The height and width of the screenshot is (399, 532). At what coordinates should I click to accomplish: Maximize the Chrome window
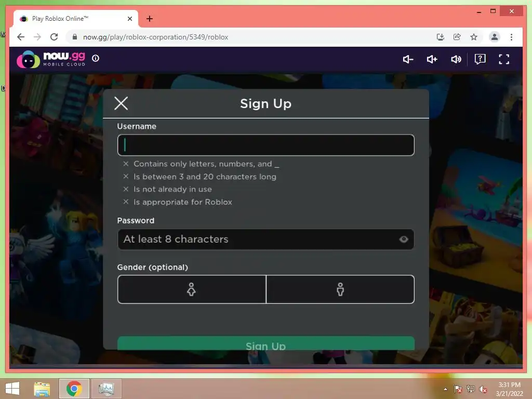coord(493,11)
